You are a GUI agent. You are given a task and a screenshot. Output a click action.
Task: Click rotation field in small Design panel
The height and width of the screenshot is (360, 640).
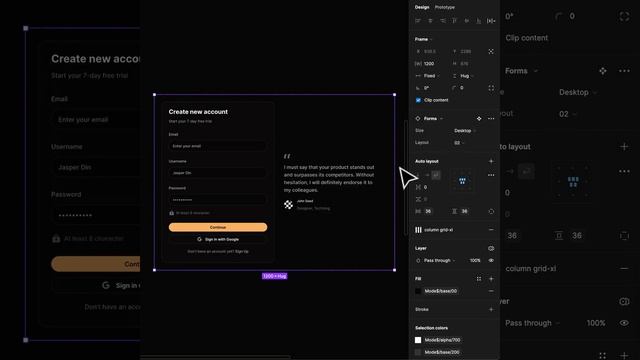431,88
